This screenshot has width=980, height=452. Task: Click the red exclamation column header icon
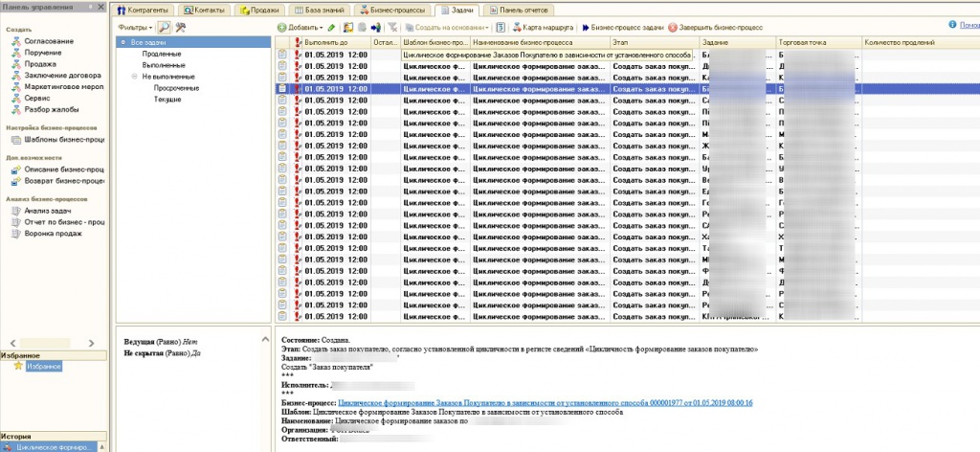pyautogui.click(x=298, y=42)
